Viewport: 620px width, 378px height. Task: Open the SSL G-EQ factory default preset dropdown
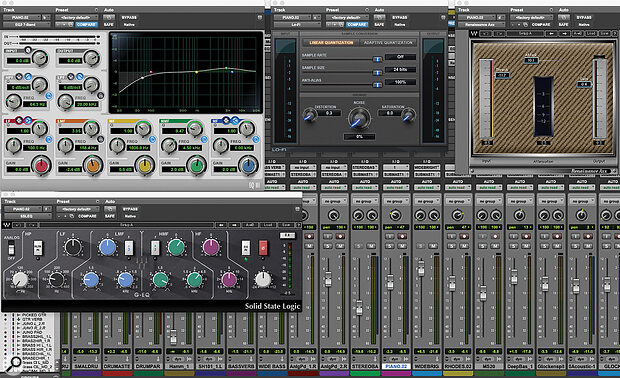point(77,209)
